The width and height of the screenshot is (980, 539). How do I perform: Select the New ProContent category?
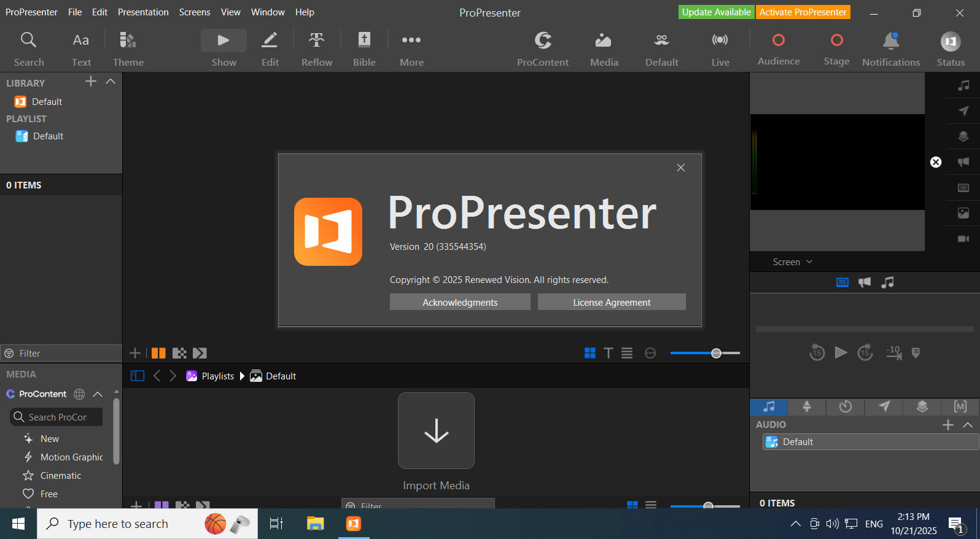pos(50,439)
